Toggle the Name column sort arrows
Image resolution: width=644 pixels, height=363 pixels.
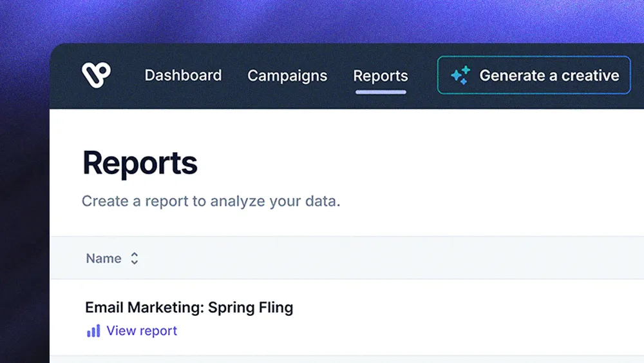[135, 258]
